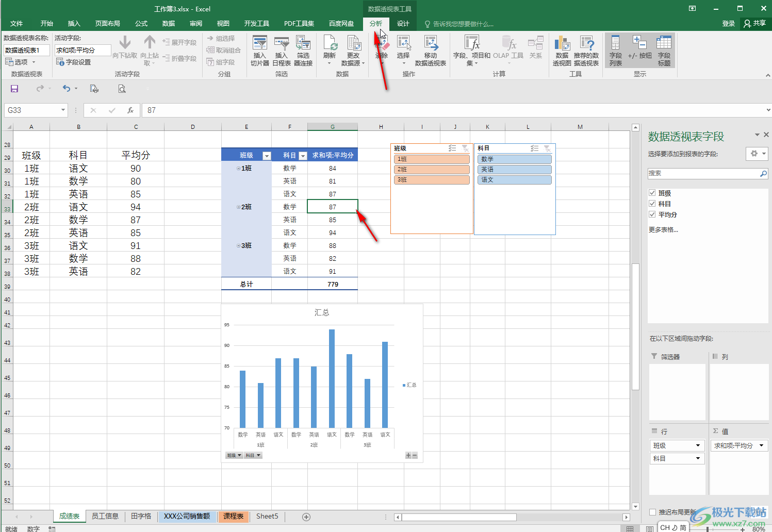
Task: Open the 科目 header filter dropdown
Action: point(303,156)
